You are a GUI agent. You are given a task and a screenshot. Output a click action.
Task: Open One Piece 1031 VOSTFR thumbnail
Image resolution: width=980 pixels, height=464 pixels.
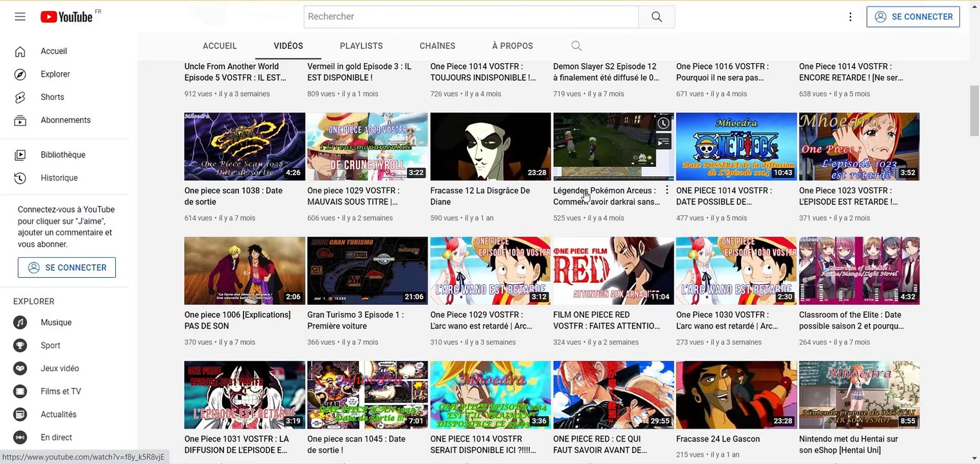(x=245, y=395)
